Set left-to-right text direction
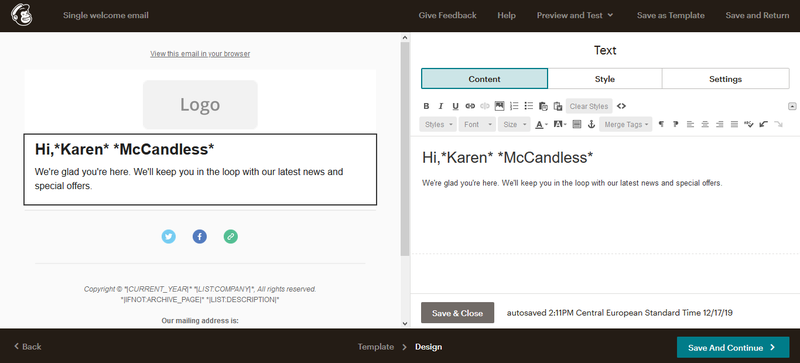Viewport: 800px width, 363px height. click(x=661, y=125)
